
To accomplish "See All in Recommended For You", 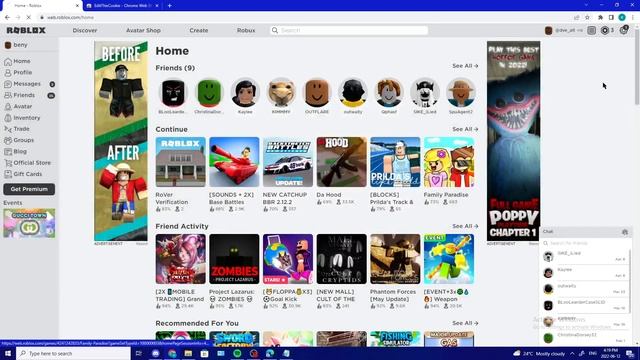I will pyautogui.click(x=465, y=323).
